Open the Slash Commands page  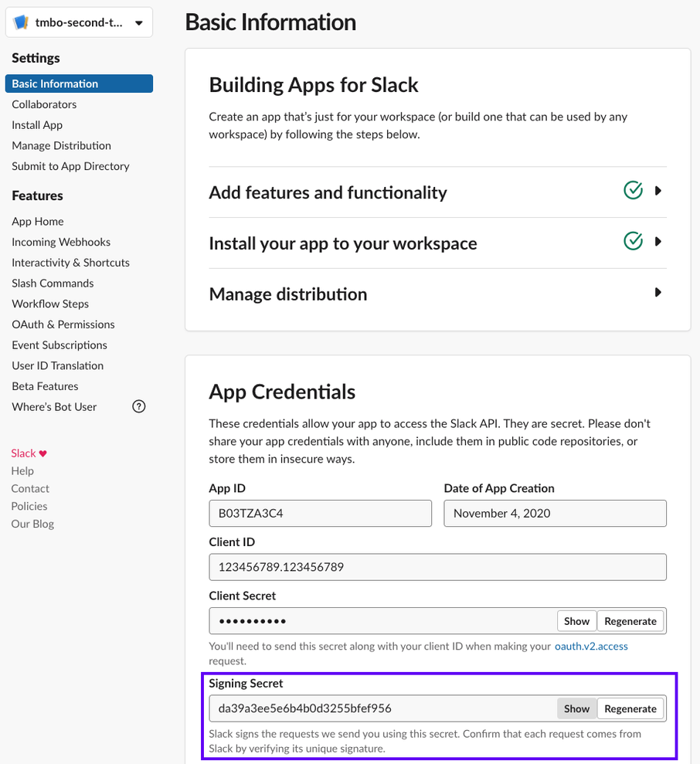click(52, 283)
